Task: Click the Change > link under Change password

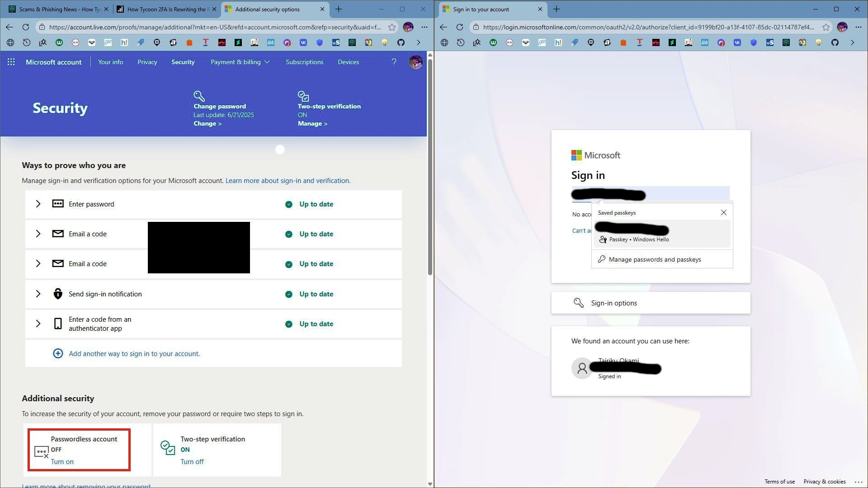Action: 208,123
